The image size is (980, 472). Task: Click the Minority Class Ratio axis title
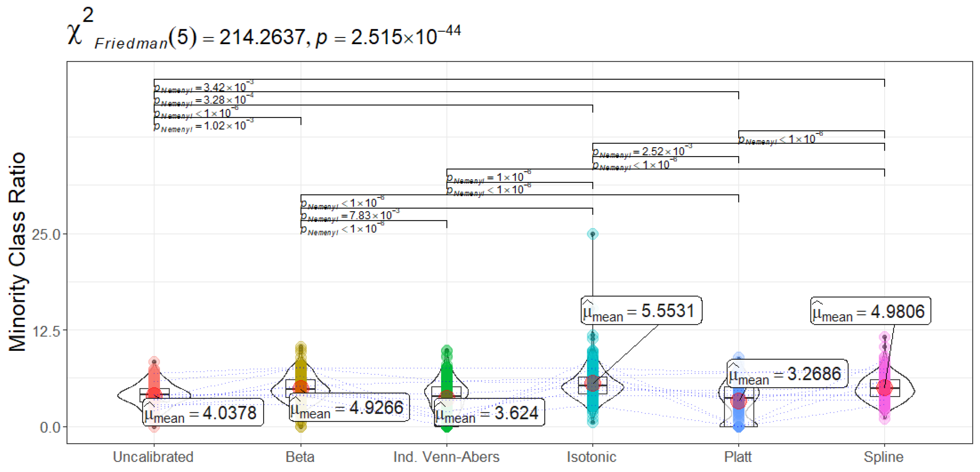tap(18, 251)
